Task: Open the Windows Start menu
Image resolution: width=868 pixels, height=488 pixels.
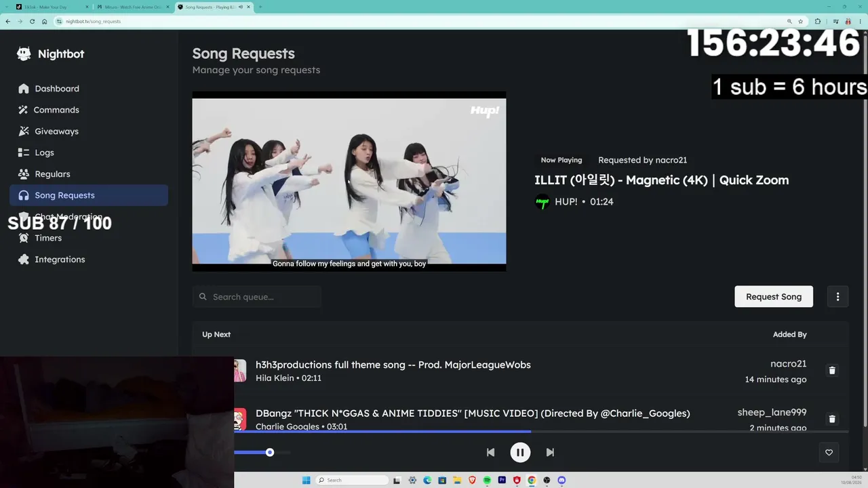Action: [307, 480]
